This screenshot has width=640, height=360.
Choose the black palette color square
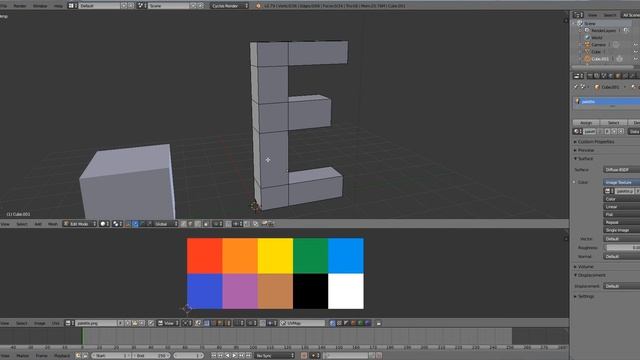(311, 291)
